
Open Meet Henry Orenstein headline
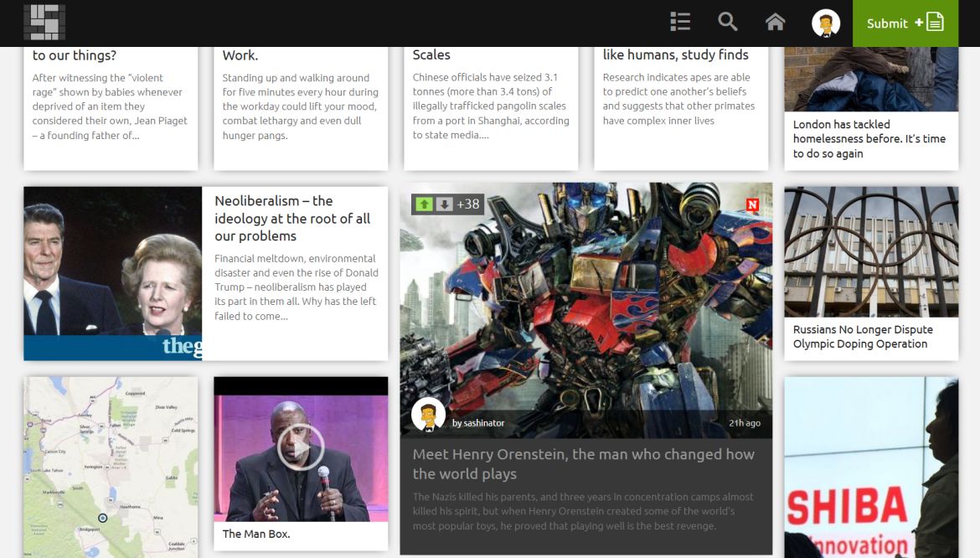coord(583,463)
